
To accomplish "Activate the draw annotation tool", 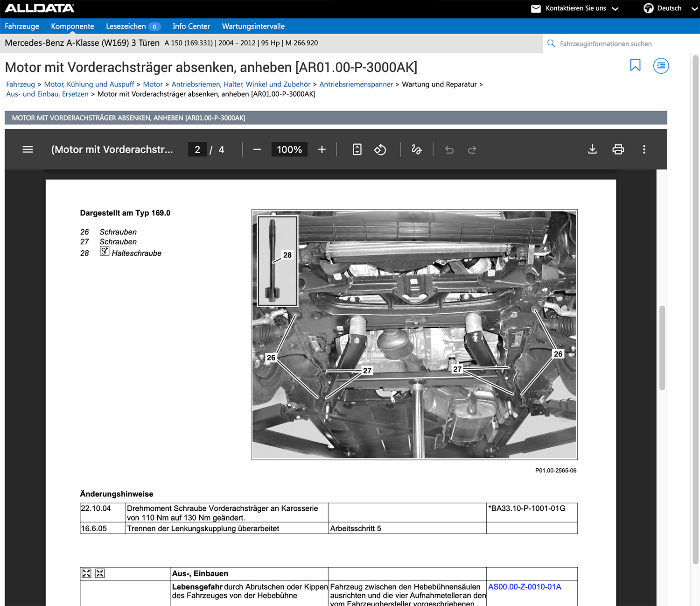I will (x=416, y=149).
